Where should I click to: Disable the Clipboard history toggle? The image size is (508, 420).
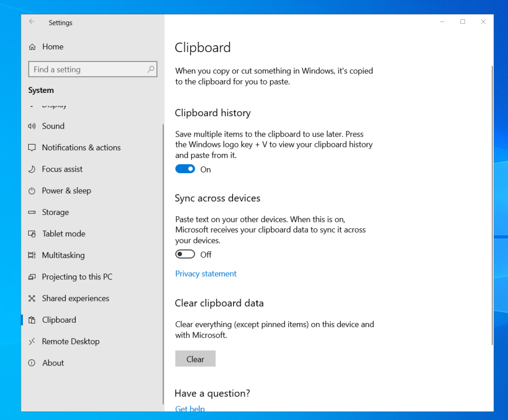(x=185, y=169)
